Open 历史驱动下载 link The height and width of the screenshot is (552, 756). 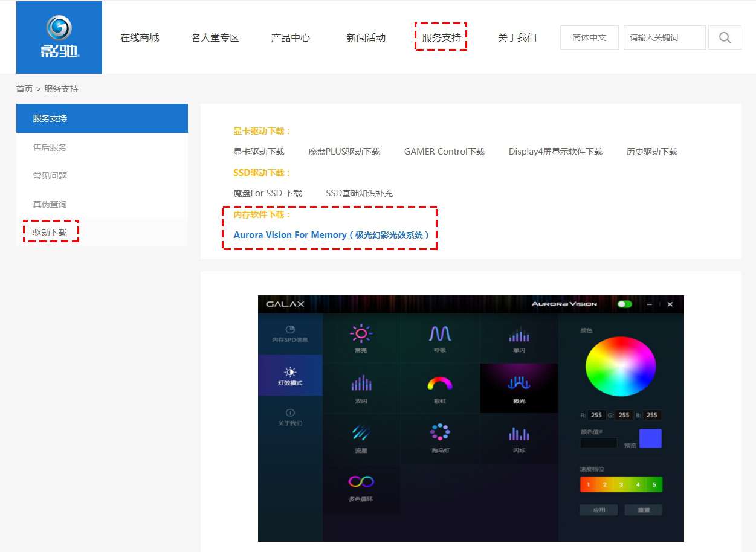[652, 152]
